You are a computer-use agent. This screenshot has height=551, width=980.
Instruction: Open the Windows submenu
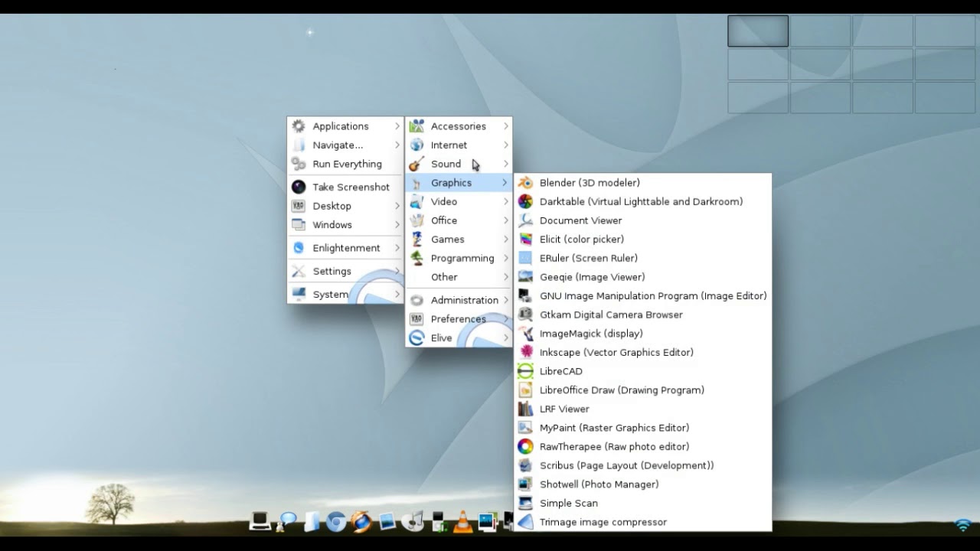345,225
